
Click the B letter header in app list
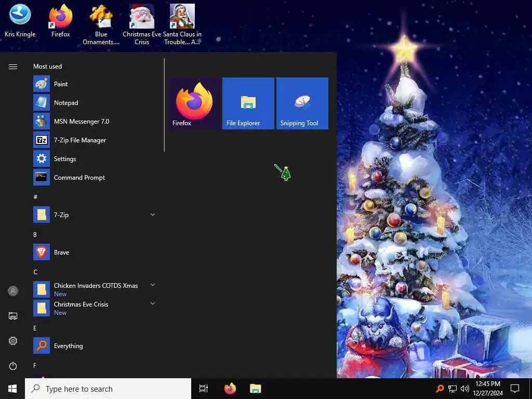pyautogui.click(x=35, y=234)
